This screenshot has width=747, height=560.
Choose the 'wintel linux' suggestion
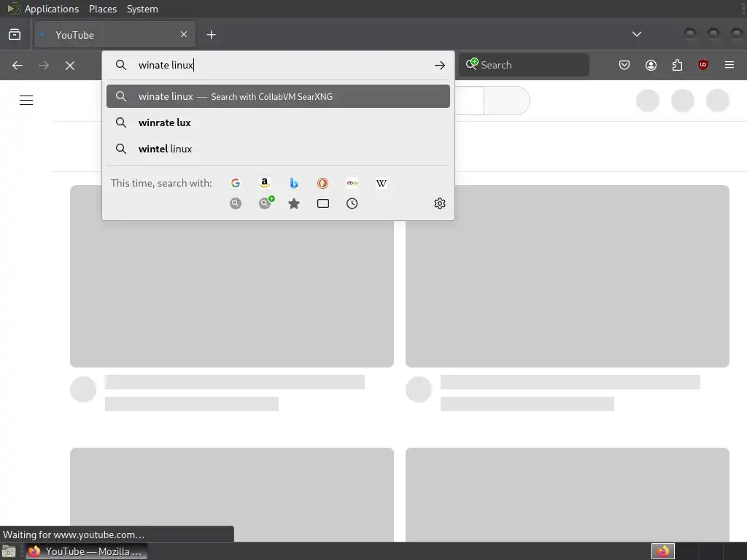tap(278, 149)
